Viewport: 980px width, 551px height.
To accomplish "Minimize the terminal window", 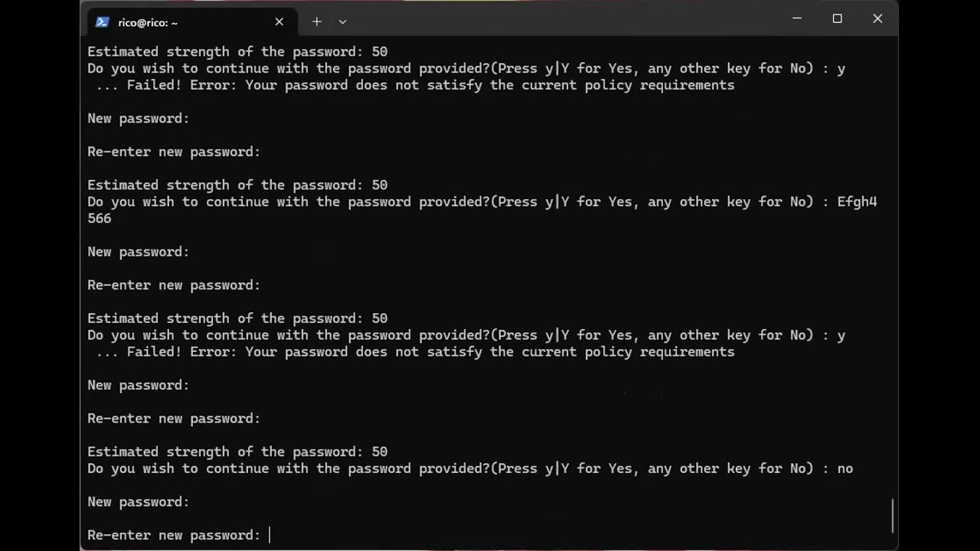I will click(x=797, y=18).
